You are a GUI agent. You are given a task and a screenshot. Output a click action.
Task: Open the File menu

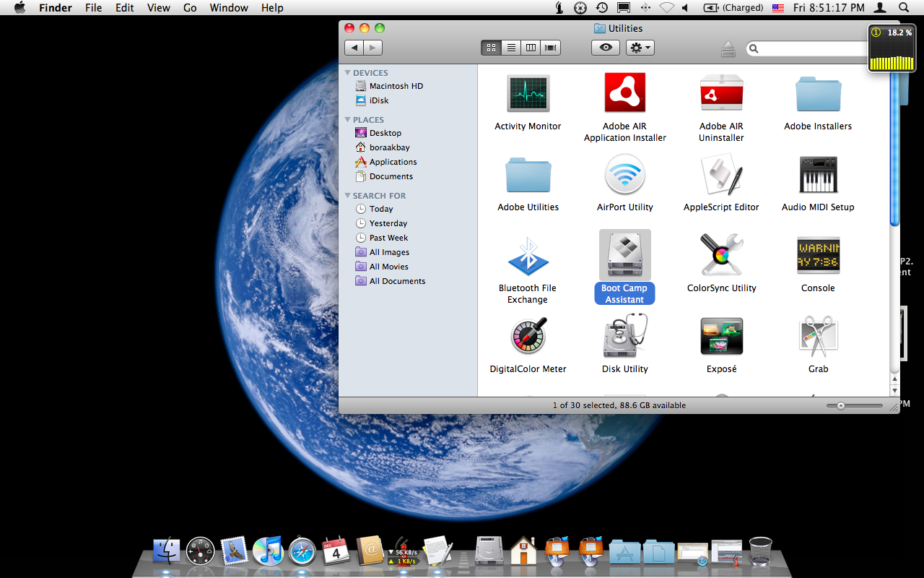click(x=93, y=7)
